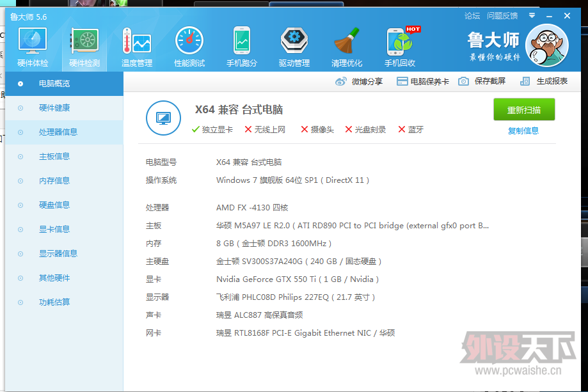This screenshot has height=392, width=588.
Task: Close the 鲁大师 window
Action: [567, 16]
